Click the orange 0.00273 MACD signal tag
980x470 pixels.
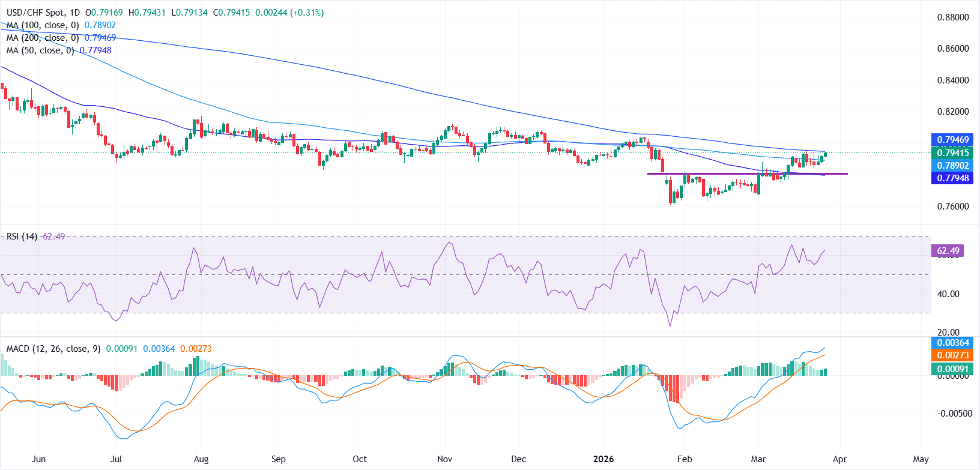pos(952,355)
